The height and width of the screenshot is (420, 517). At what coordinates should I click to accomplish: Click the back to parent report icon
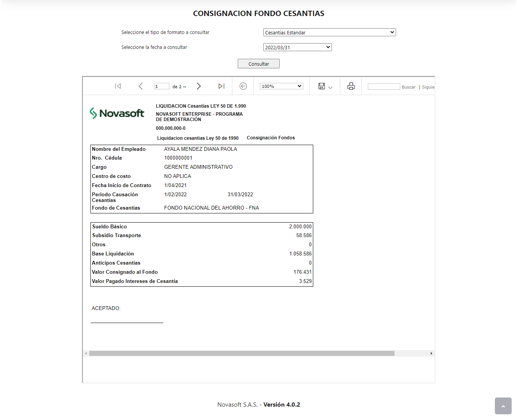(243, 86)
